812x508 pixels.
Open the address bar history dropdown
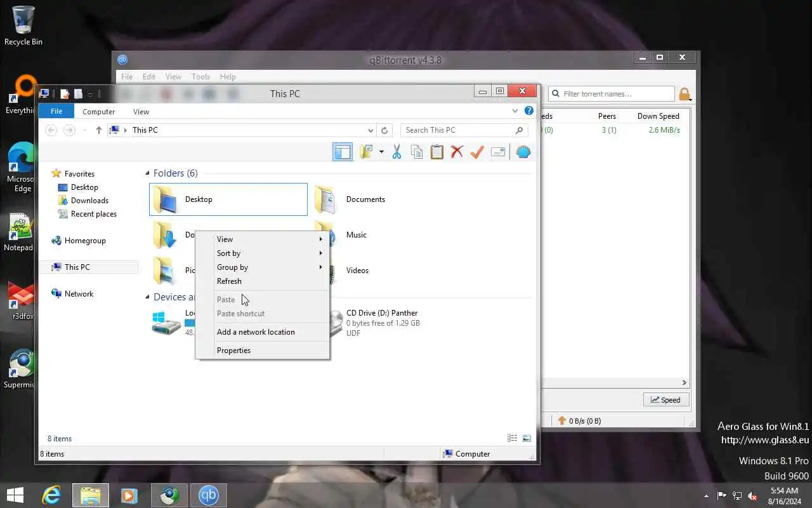click(x=371, y=130)
